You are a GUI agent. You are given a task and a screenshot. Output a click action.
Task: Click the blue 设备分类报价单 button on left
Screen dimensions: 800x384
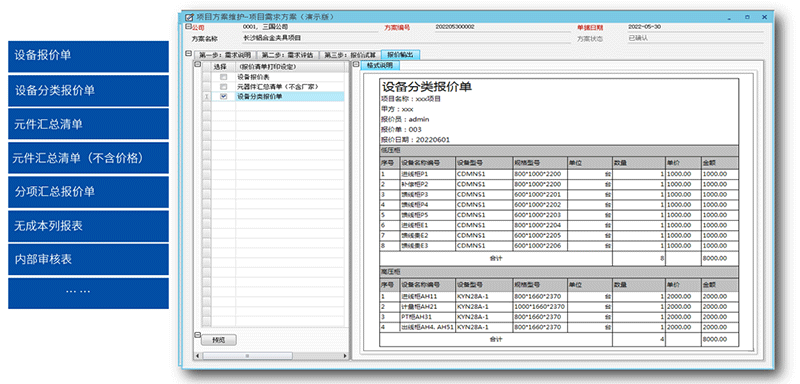pos(88,91)
